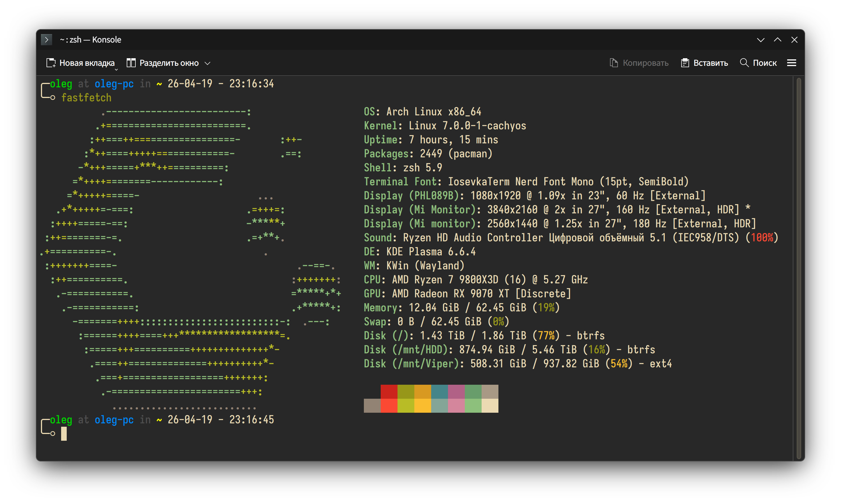841x504 pixels.
Task: Close the Konsole window
Action: click(794, 40)
